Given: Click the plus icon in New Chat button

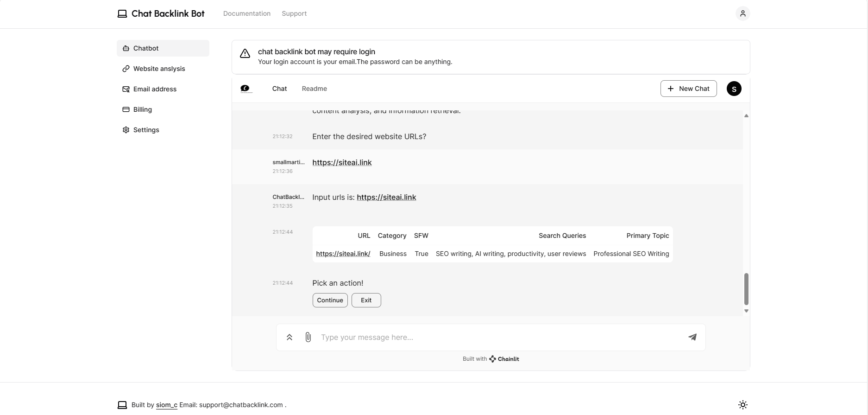Looking at the screenshot, I should (x=670, y=89).
